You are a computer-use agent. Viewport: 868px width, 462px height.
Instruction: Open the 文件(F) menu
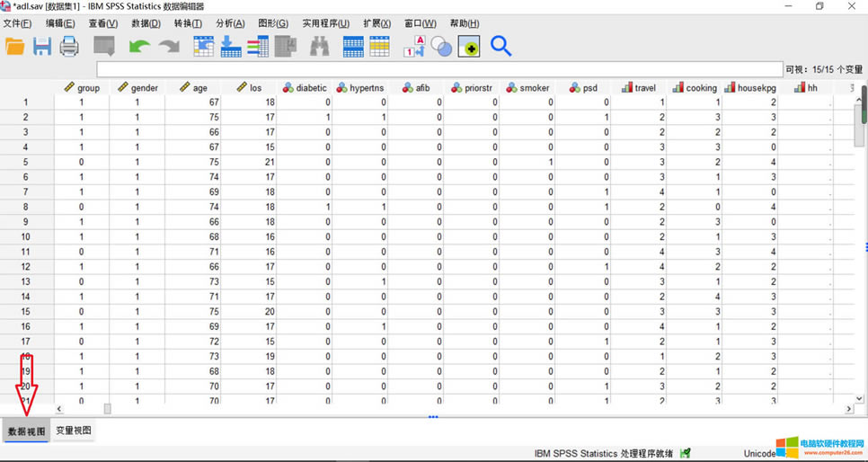tap(17, 23)
